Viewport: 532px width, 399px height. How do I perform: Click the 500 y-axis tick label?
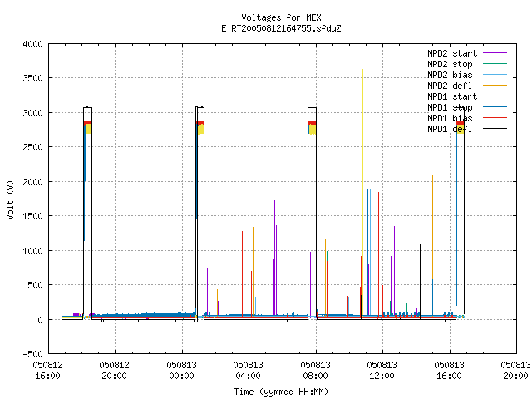36,285
